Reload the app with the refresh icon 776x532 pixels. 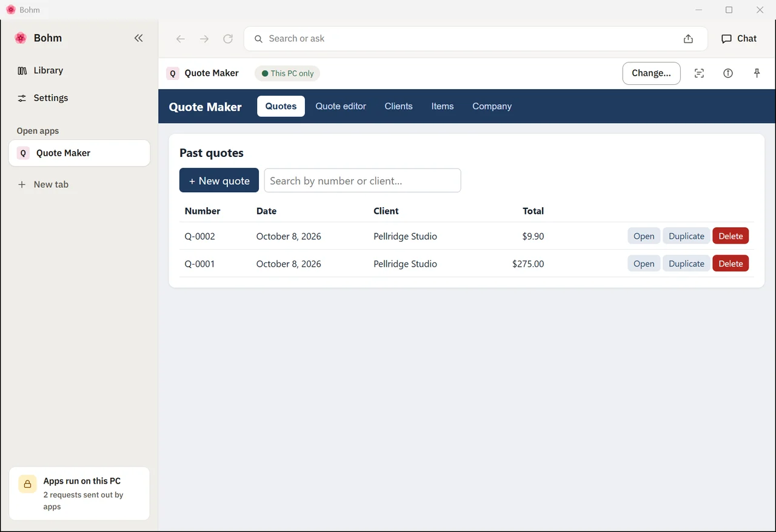(x=228, y=39)
